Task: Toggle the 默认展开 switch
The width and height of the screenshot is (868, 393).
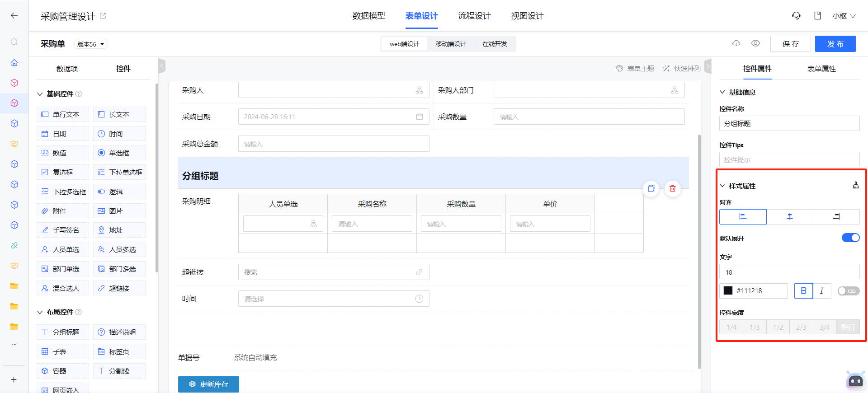Action: (x=850, y=238)
